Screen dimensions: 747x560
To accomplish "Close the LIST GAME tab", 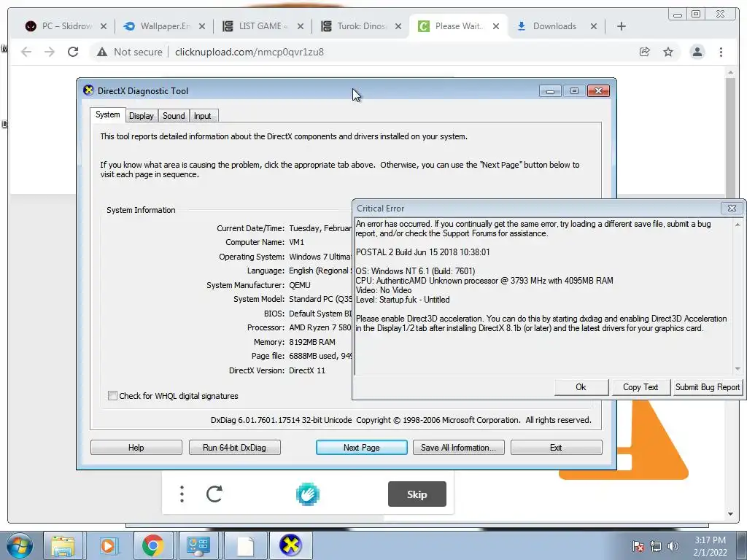I will [x=300, y=26].
